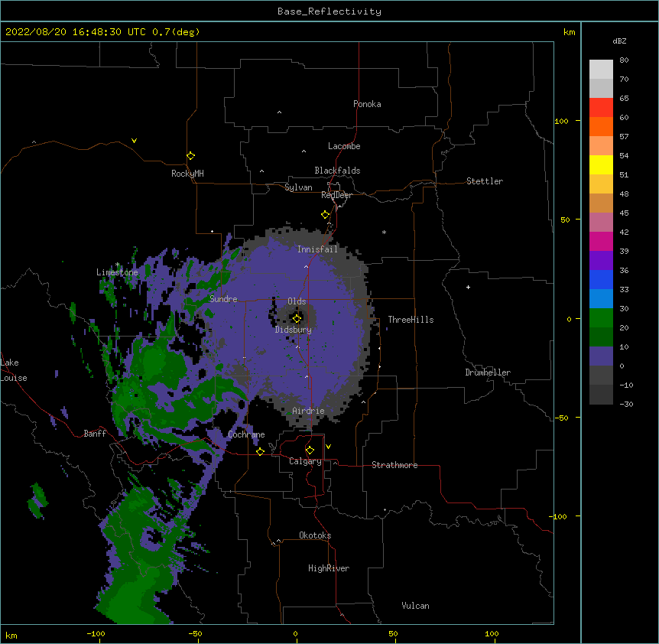Image resolution: width=659 pixels, height=644 pixels.
Task: Select the Lacombe city label
Action: pos(344,146)
